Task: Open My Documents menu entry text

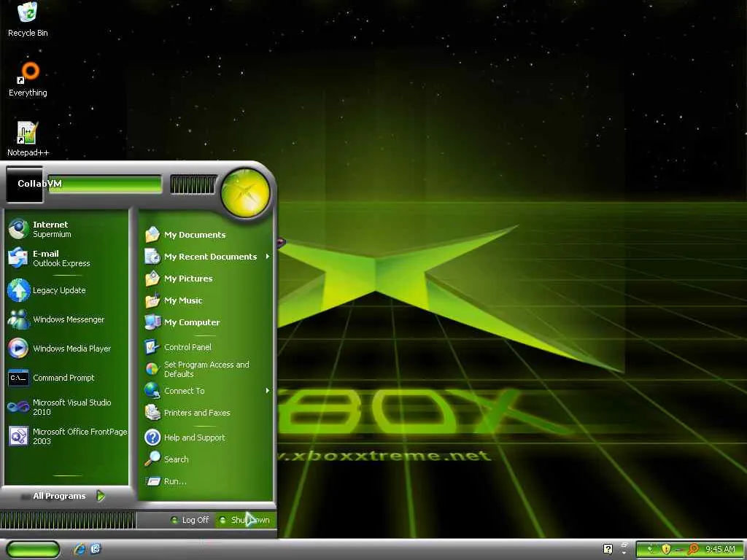Action: click(195, 234)
